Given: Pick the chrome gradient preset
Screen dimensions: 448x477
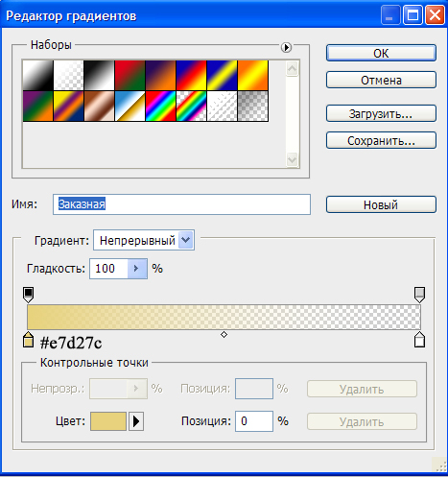Looking at the screenshot, I should coord(130,106).
